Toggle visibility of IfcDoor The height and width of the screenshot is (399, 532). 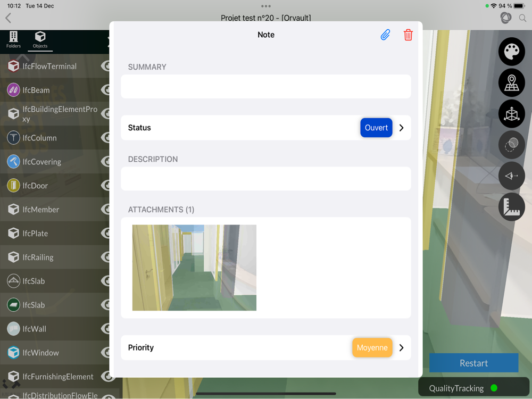point(105,186)
